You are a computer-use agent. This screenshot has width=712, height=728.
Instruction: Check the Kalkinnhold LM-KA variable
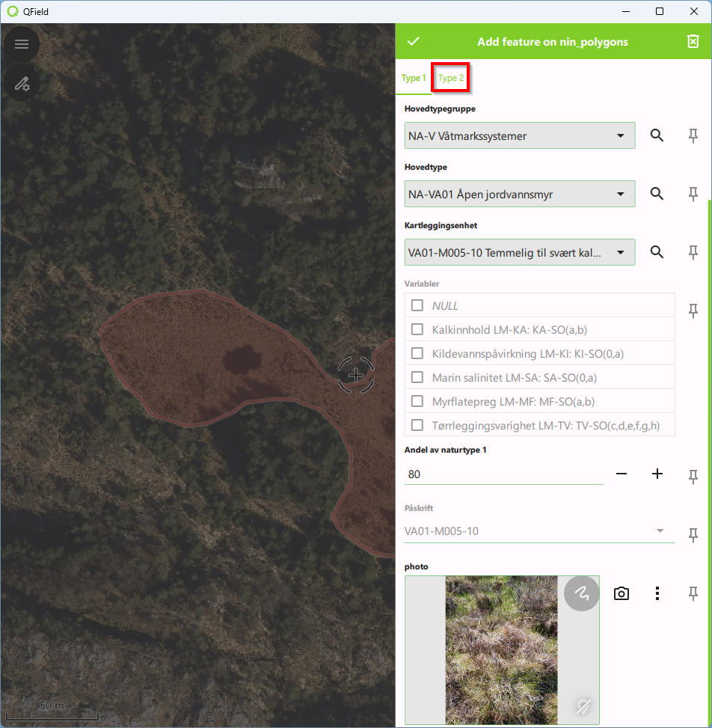(417, 329)
